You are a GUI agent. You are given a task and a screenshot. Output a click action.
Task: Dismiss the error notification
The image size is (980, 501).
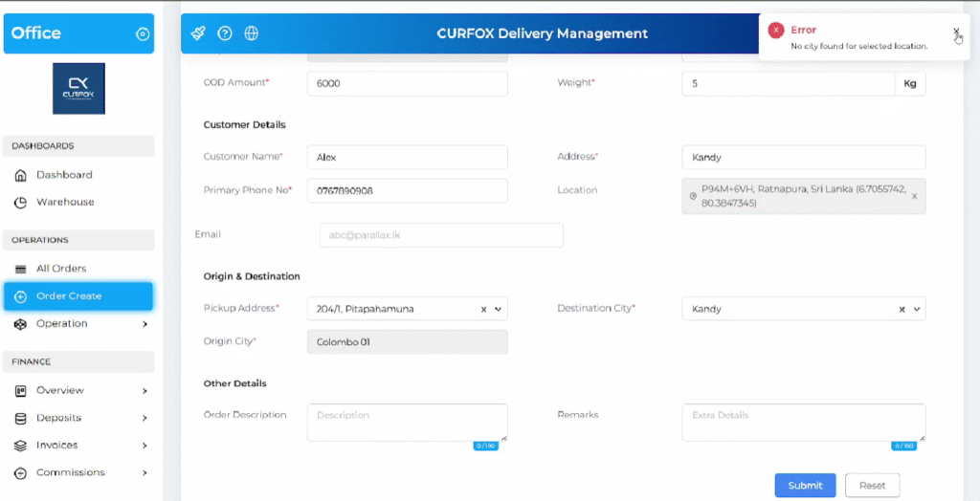click(x=956, y=31)
